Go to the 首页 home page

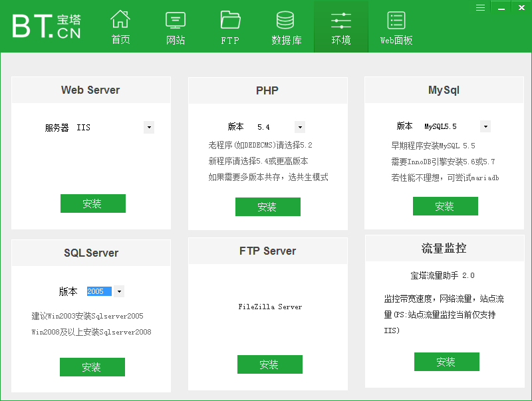[x=120, y=27]
